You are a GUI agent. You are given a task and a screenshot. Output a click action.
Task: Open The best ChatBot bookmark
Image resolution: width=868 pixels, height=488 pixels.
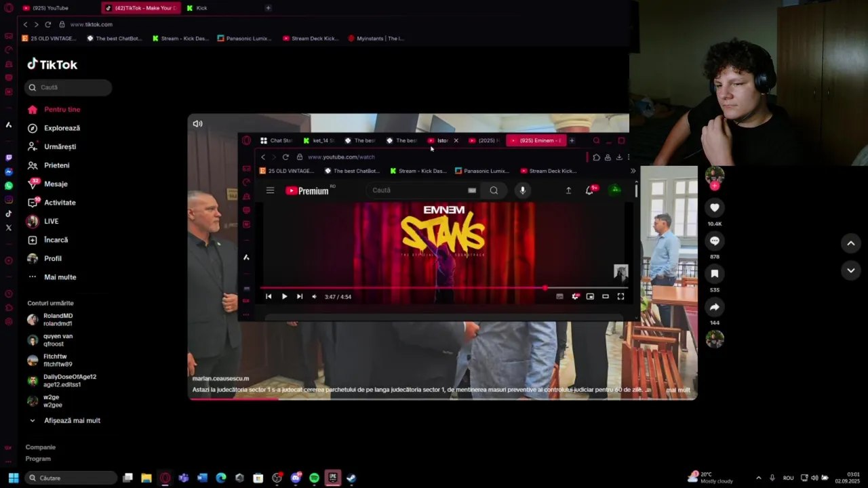115,39
